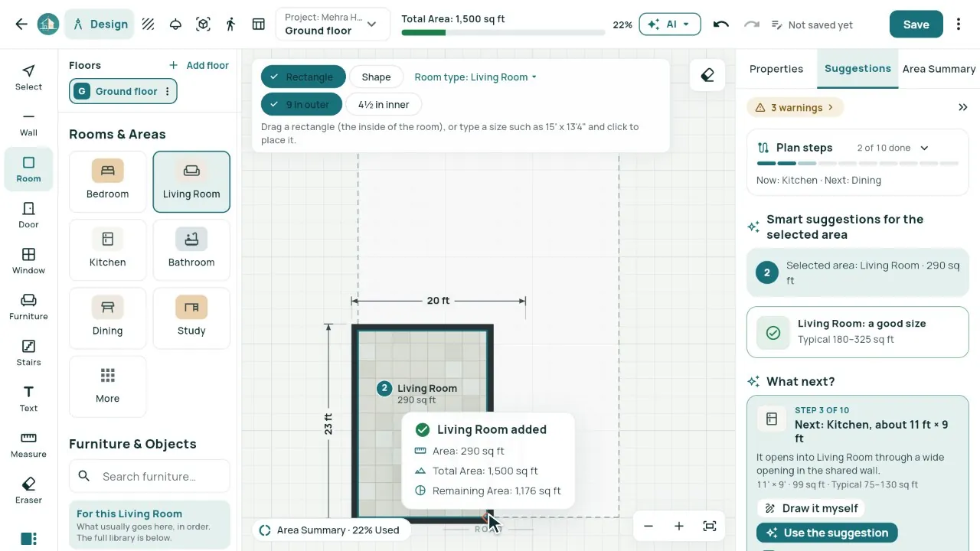
Task: Undo the last action
Action: click(x=720, y=24)
